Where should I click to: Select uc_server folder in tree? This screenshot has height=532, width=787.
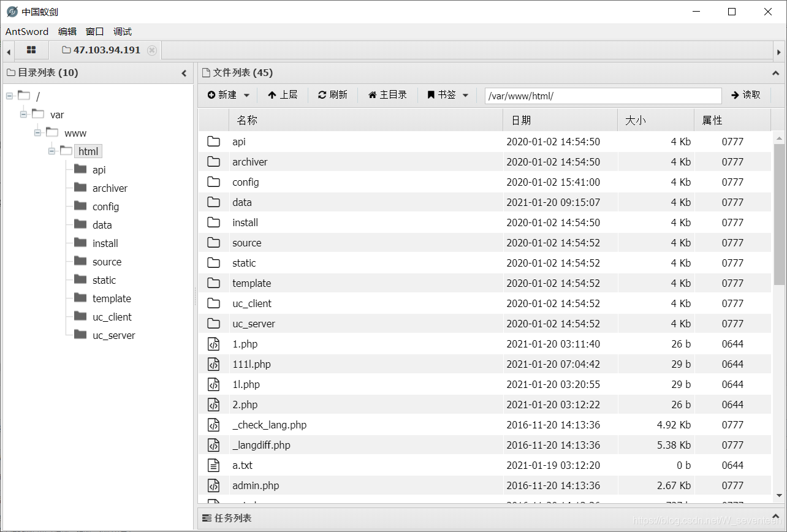click(114, 335)
